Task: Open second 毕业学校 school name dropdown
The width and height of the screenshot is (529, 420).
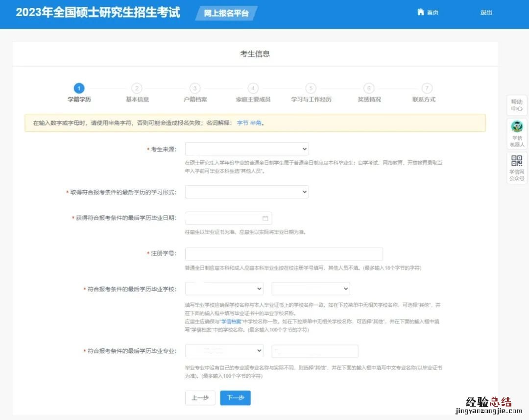Action: [311, 289]
